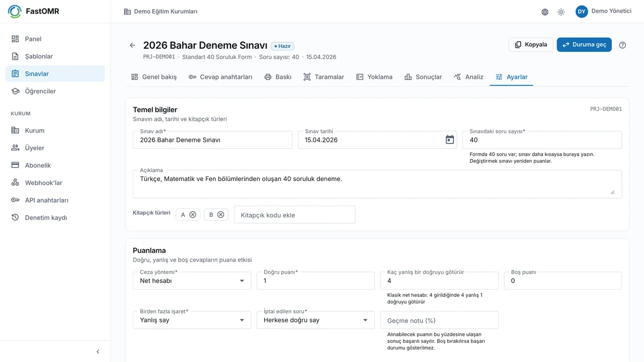Open the language globe icon
The image size is (644, 362).
(545, 12)
